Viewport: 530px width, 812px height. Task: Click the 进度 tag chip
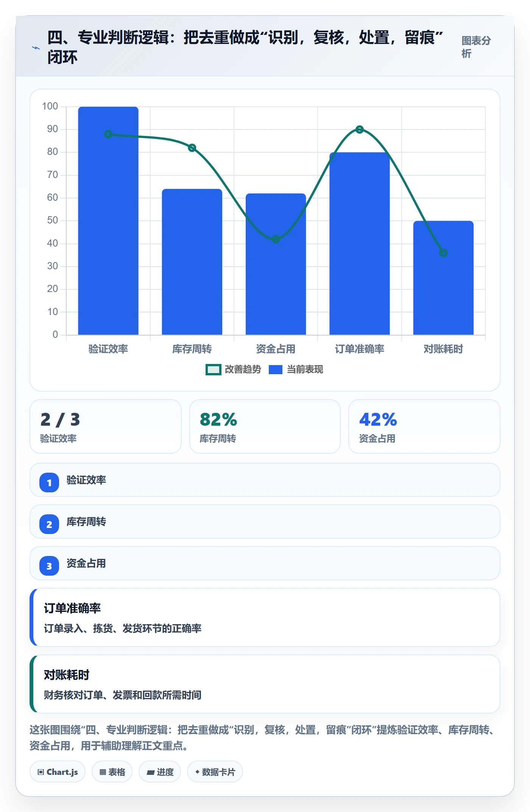[160, 772]
